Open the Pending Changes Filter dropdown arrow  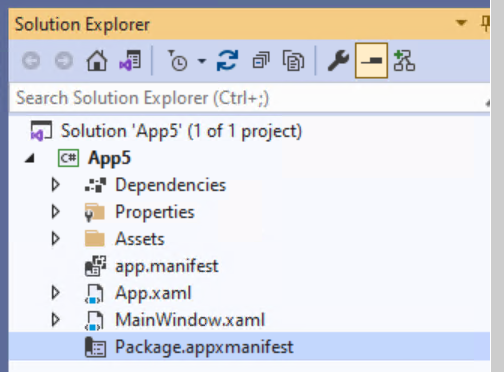202,61
